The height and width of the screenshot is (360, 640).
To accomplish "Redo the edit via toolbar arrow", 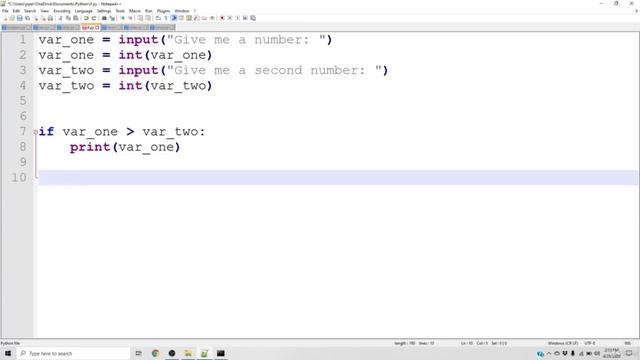I will (93, 18).
